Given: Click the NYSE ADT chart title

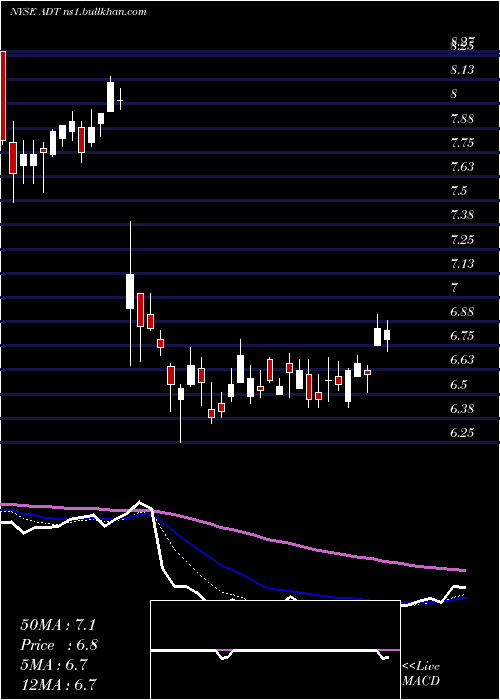Looking at the screenshot, I should 78,12.
